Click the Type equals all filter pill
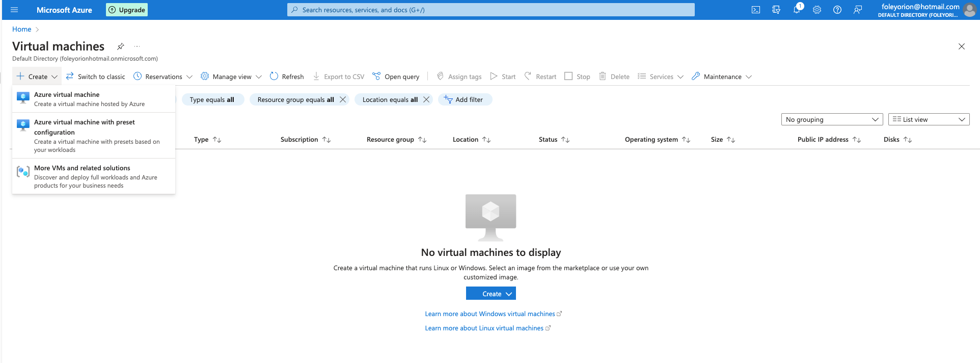 click(x=212, y=99)
